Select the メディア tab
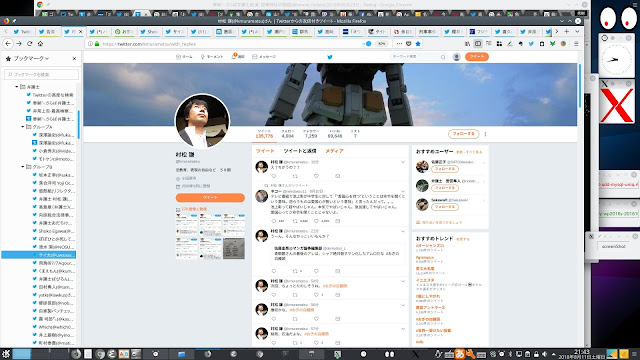This screenshot has height=360, width=640. 334,151
